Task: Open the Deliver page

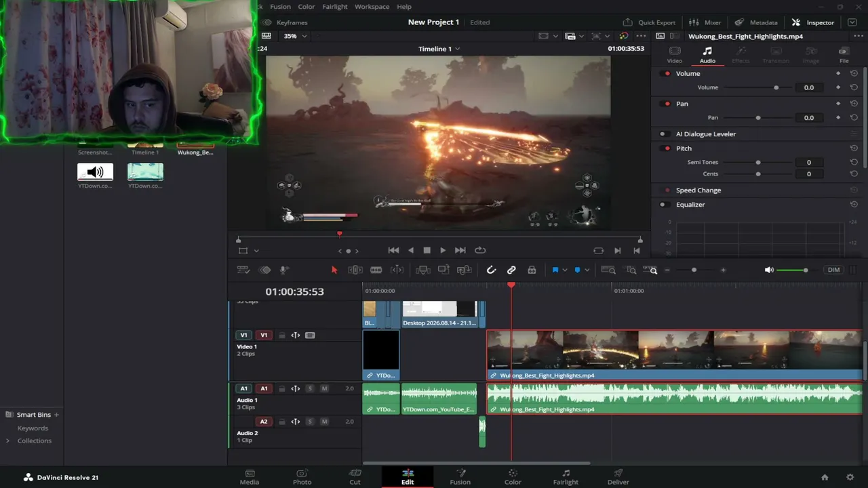Action: [618, 477]
